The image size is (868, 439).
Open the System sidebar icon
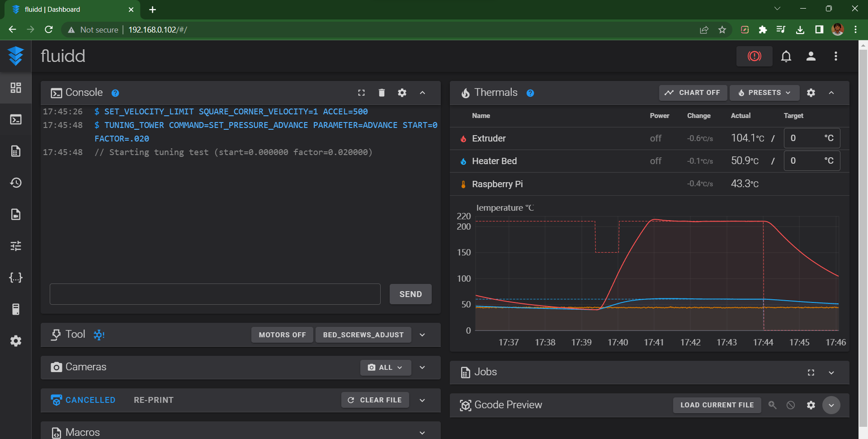tap(16, 309)
